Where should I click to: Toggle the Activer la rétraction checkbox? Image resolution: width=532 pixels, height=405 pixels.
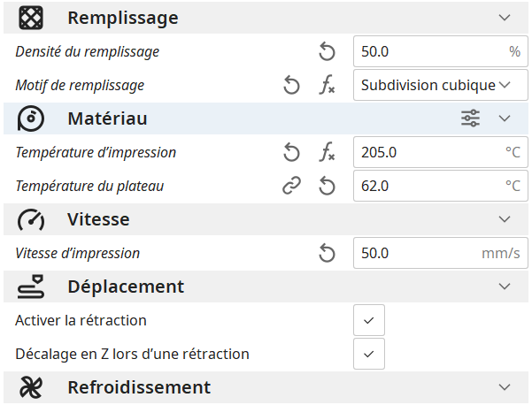[368, 320]
